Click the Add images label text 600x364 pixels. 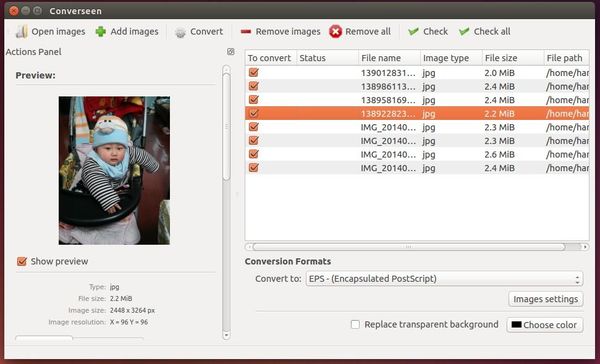point(134,31)
